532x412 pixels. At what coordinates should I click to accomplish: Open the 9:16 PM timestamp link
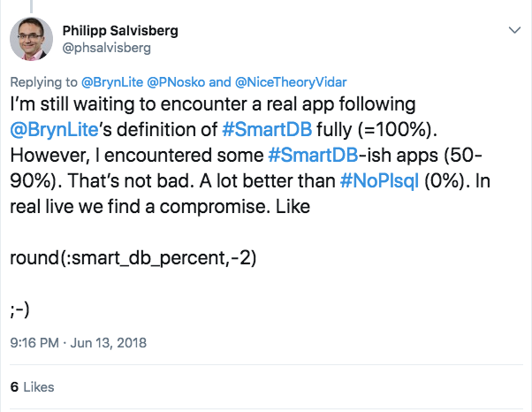click(34, 343)
